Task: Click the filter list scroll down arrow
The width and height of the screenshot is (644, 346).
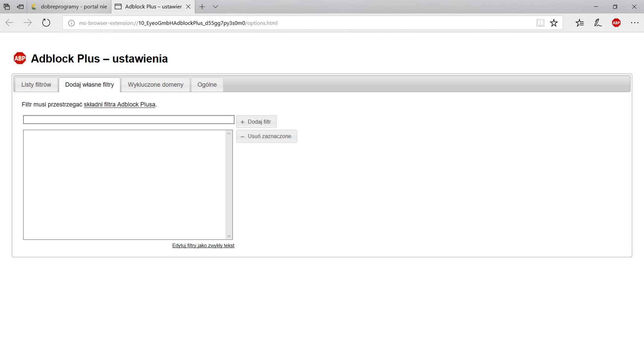Action: (229, 236)
